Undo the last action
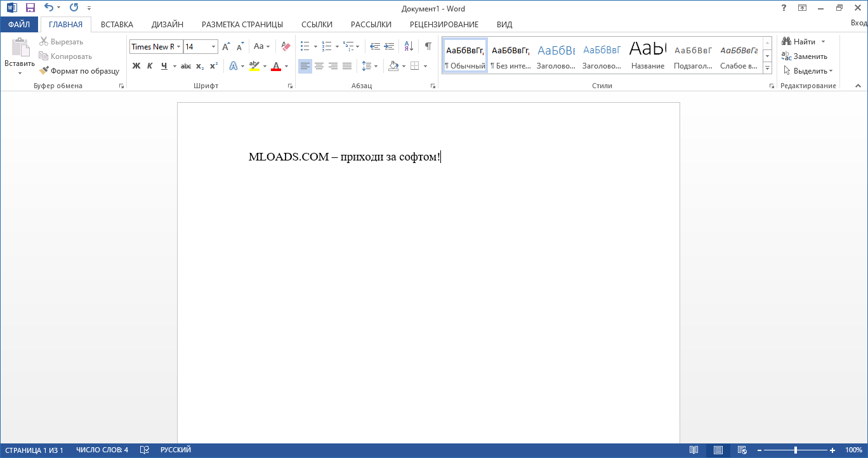 (49, 8)
